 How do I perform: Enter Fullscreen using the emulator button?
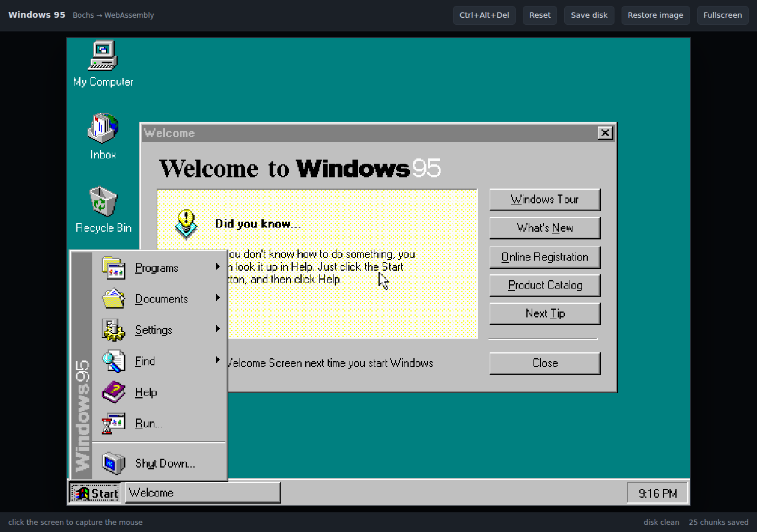[723, 15]
